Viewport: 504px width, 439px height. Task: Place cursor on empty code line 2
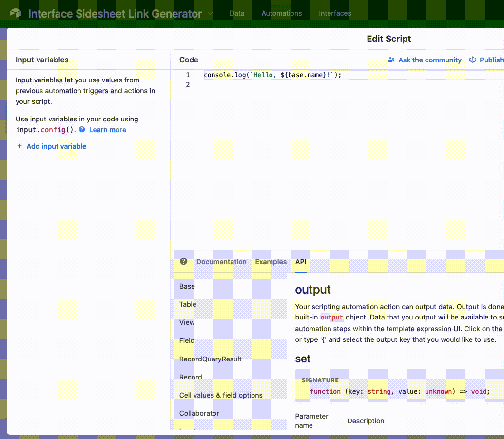point(353,84)
